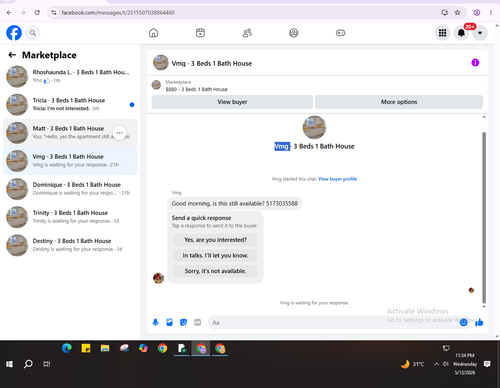Open the Facebook search icon

[33, 33]
